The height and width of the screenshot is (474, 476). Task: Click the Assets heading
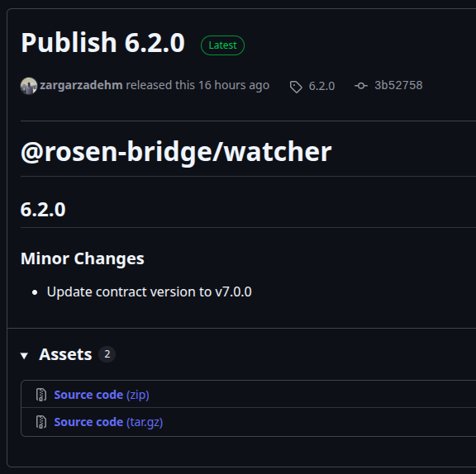coord(65,354)
